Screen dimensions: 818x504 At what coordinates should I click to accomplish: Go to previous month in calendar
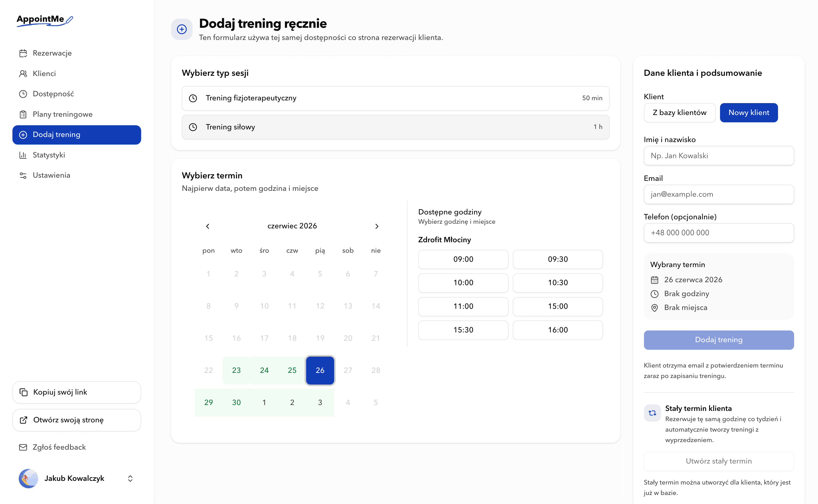tap(208, 226)
